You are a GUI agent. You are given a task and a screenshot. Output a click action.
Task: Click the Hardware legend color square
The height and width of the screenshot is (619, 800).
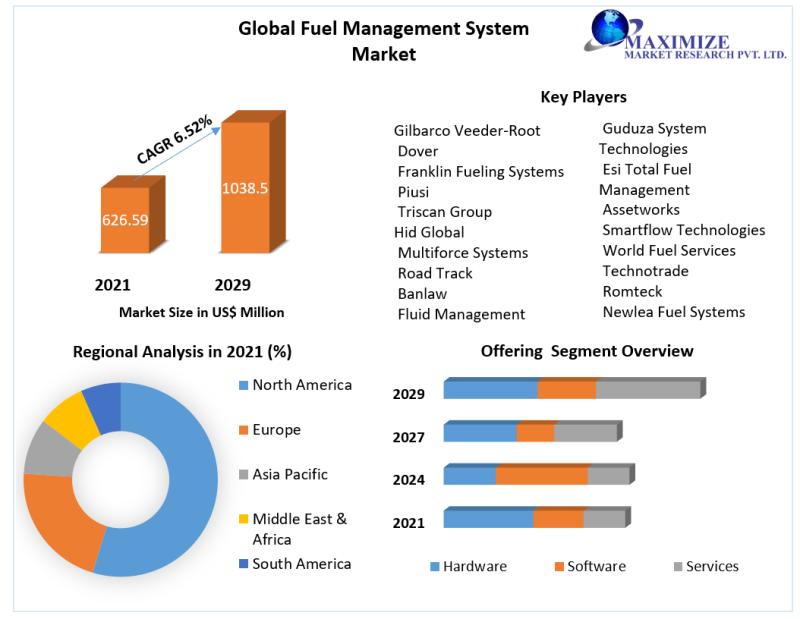pyautogui.click(x=435, y=566)
